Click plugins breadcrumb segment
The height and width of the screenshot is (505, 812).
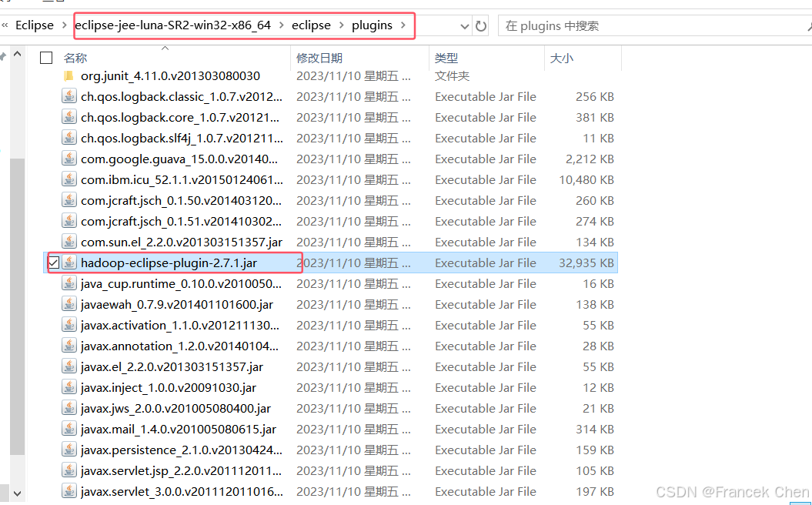[x=373, y=25]
